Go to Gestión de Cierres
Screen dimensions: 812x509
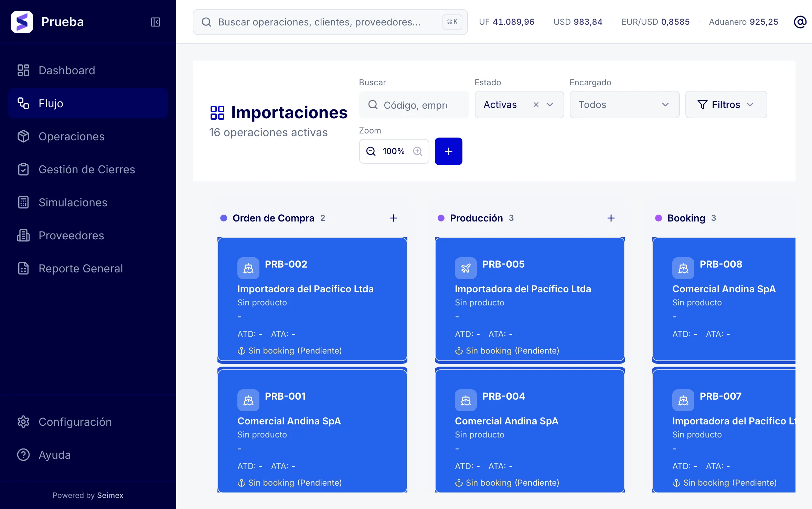(x=88, y=169)
